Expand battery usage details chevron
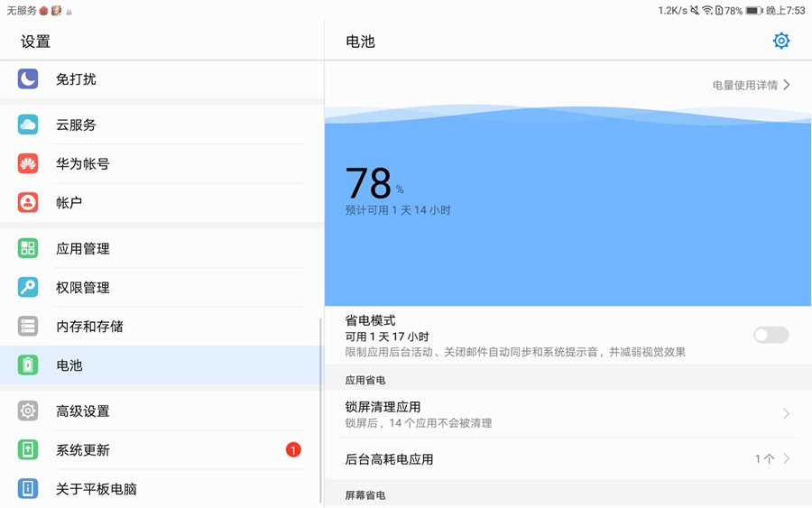Viewport: 812px width, 508px height. [787, 85]
